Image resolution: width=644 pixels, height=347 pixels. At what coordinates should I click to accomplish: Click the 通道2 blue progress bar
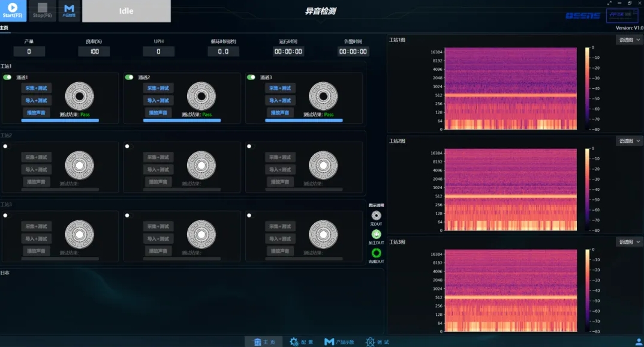click(x=182, y=120)
